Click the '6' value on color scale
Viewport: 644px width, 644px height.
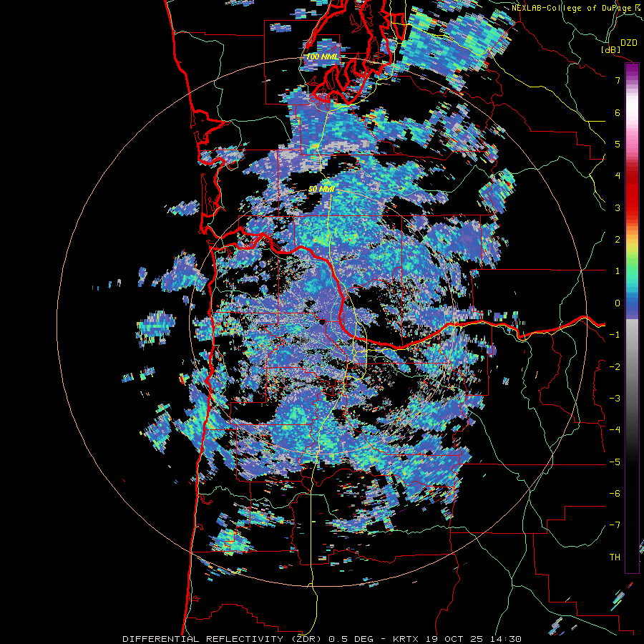tap(618, 112)
